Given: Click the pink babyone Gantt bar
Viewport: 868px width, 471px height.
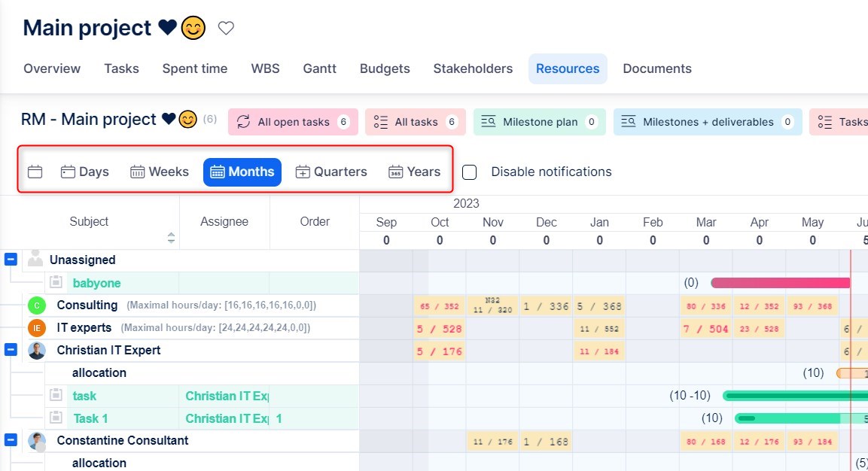Looking at the screenshot, I should coord(779,283).
